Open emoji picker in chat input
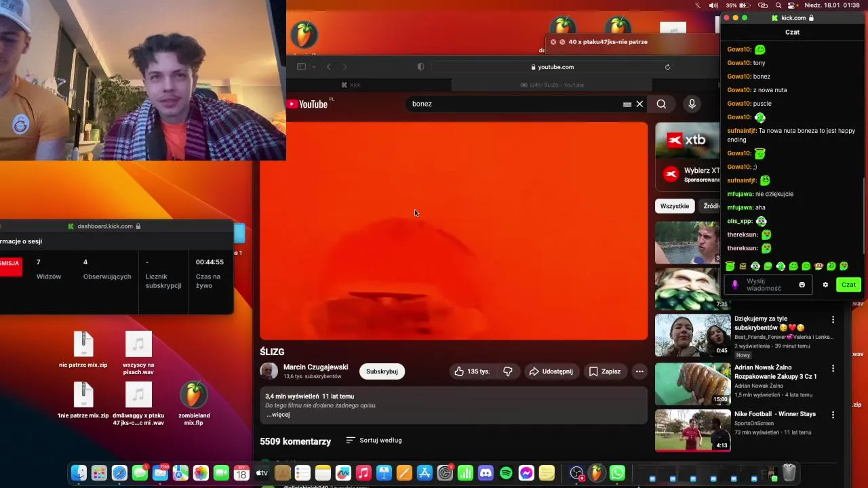Viewport: 868px width, 488px height. [802, 285]
